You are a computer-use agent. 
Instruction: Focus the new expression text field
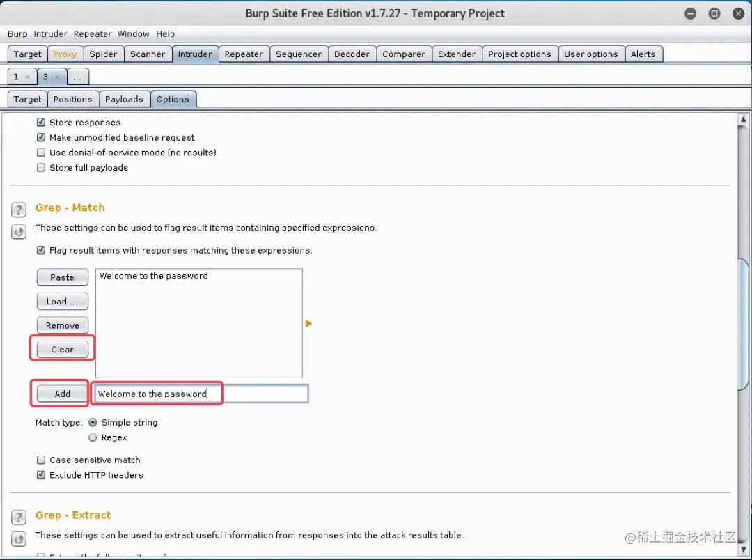click(x=201, y=394)
